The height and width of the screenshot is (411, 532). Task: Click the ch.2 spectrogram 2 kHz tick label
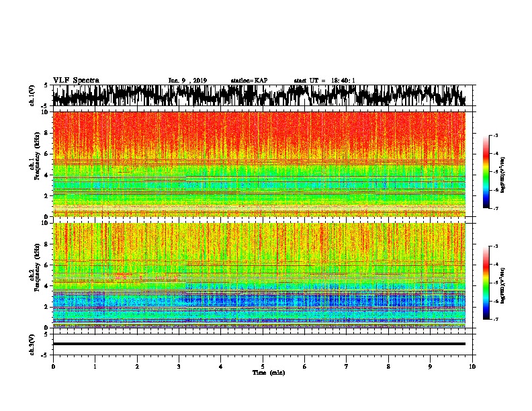click(46, 307)
